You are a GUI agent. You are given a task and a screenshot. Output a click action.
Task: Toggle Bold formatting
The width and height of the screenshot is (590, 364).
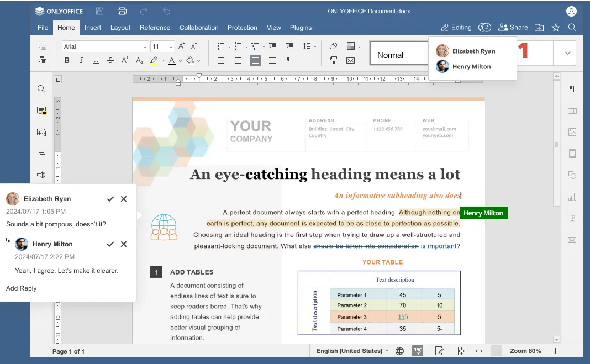point(67,61)
